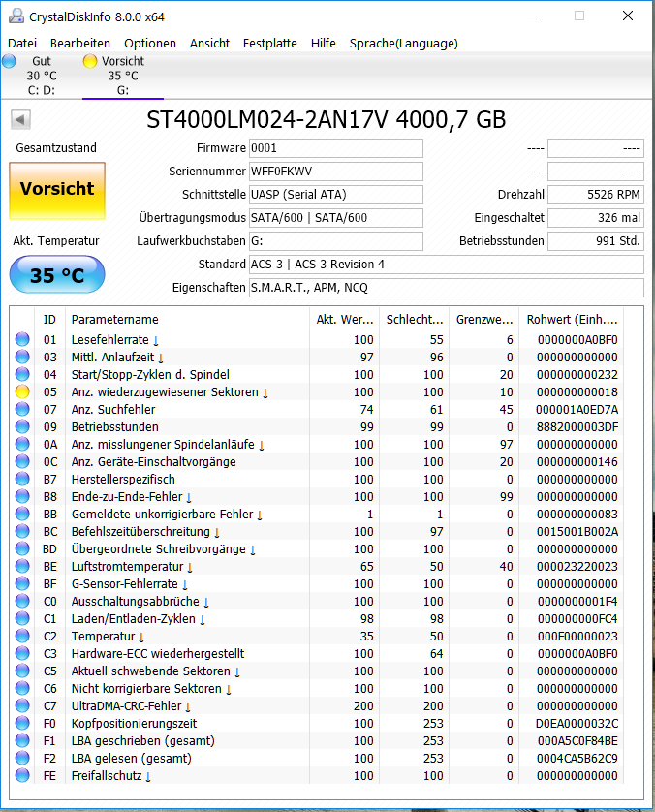Image resolution: width=655 pixels, height=812 pixels.
Task: Select the Freifallschutz parameter name
Action: pos(110,776)
